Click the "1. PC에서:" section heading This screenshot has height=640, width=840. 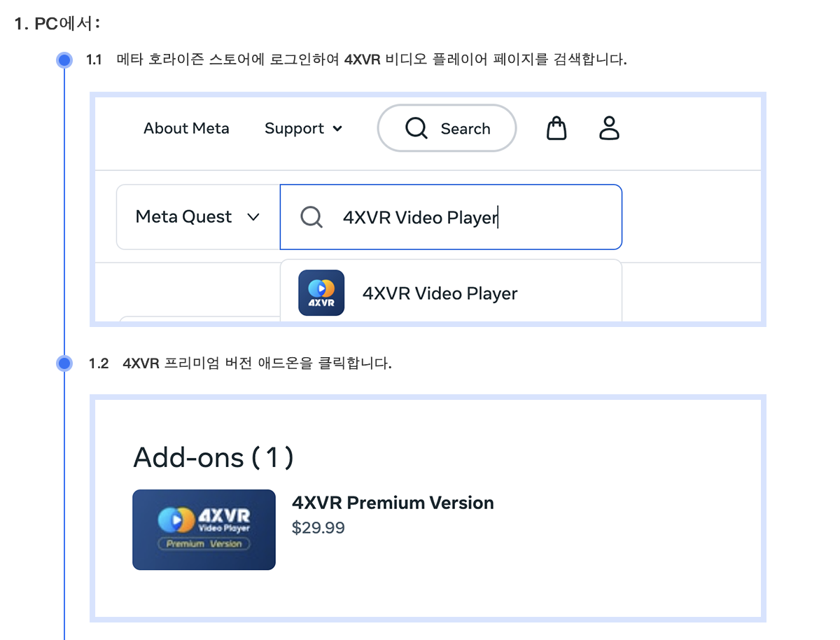pyautogui.click(x=58, y=24)
